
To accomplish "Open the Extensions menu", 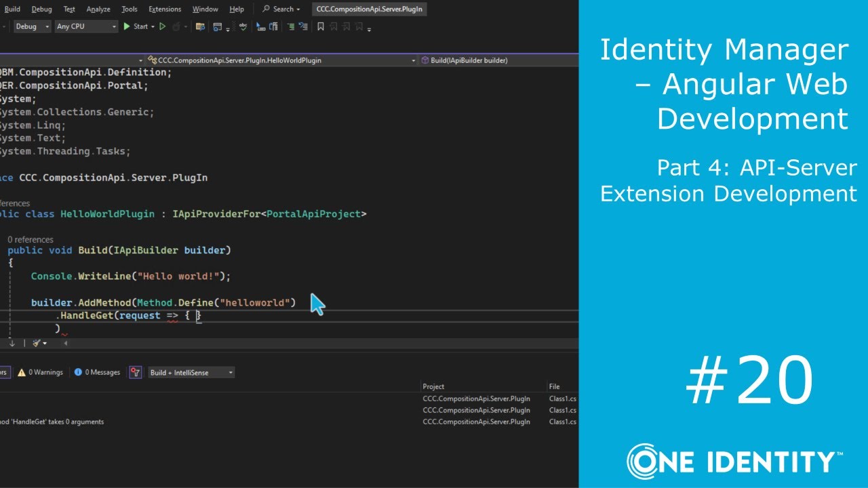I will (x=165, y=9).
